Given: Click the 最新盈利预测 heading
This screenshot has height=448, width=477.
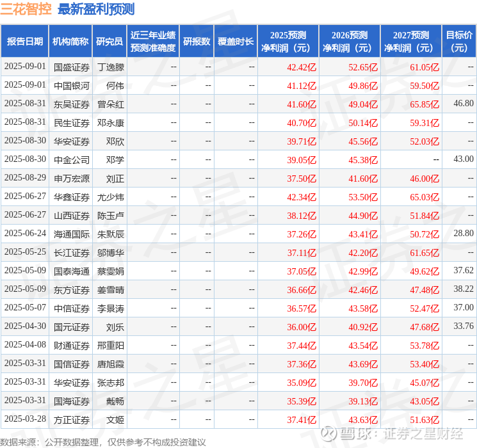Looking at the screenshot, I should (x=96, y=9).
